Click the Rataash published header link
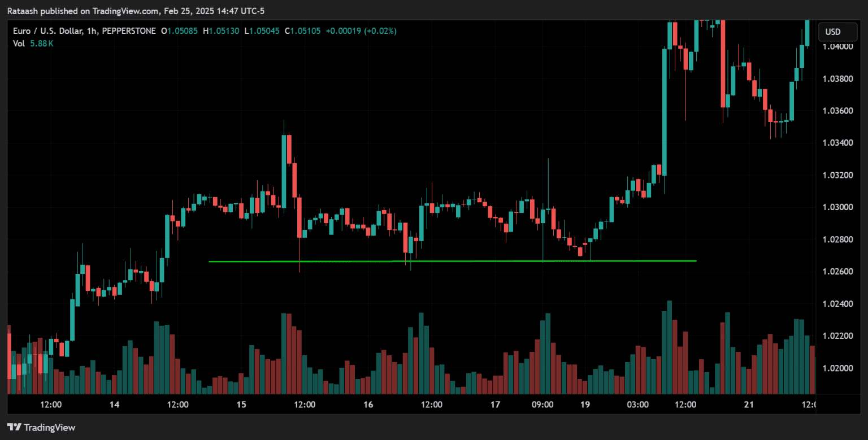 [x=136, y=11]
